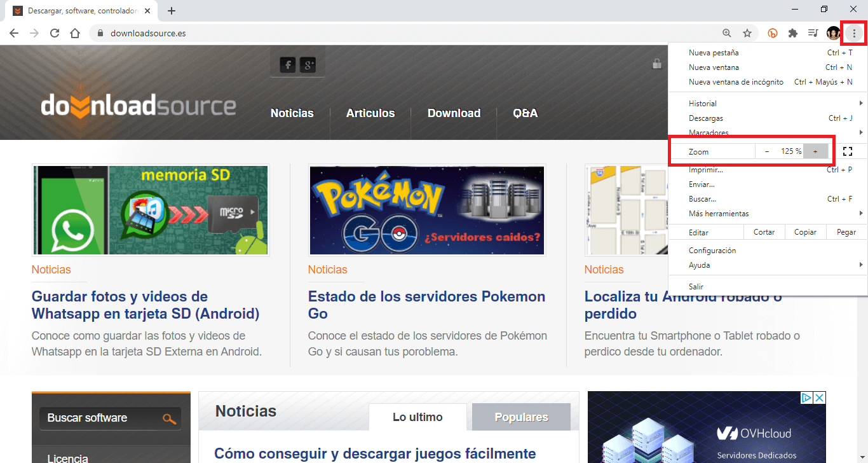Open the Estado de los servidores Pokemon Go headline

(426, 305)
